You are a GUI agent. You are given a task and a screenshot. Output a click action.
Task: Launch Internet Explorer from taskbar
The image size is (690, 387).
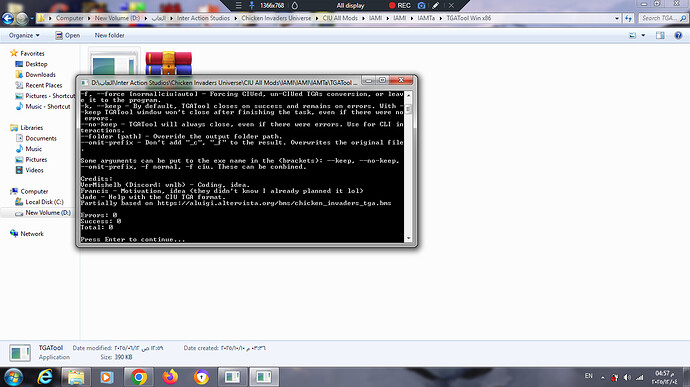coord(45,377)
